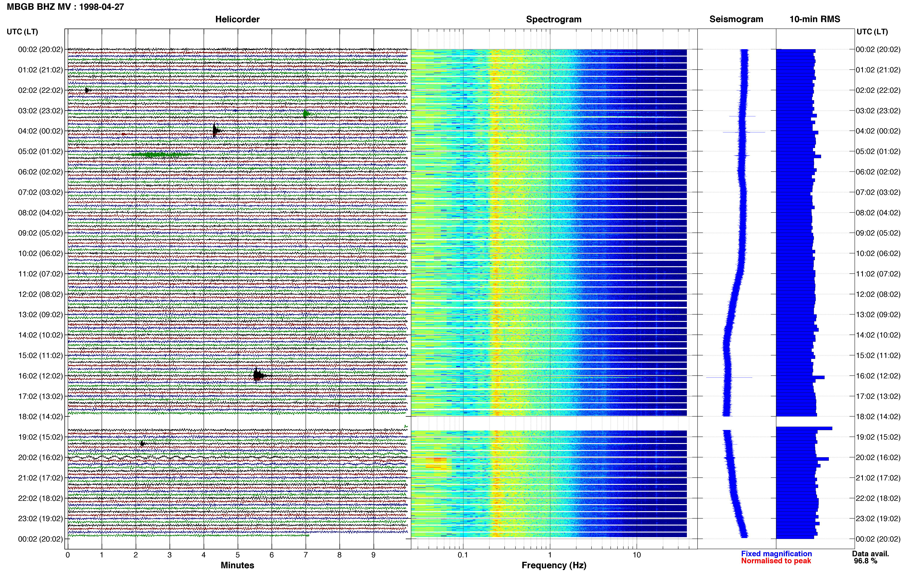924x578 pixels.
Task: Select the Seismogram panel heading
Action: coord(736,19)
